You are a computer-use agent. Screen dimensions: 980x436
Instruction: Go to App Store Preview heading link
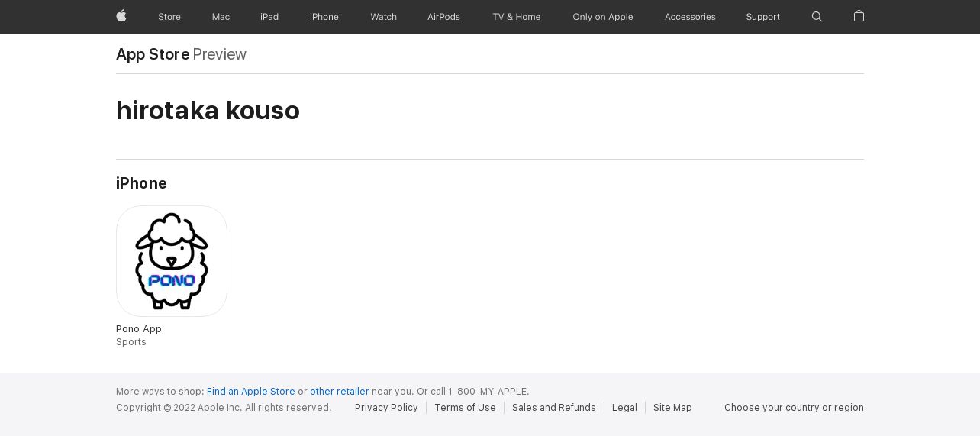coord(181,54)
